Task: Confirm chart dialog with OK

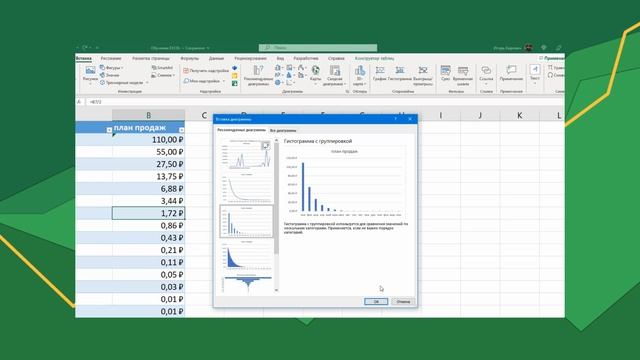Action: point(376,302)
